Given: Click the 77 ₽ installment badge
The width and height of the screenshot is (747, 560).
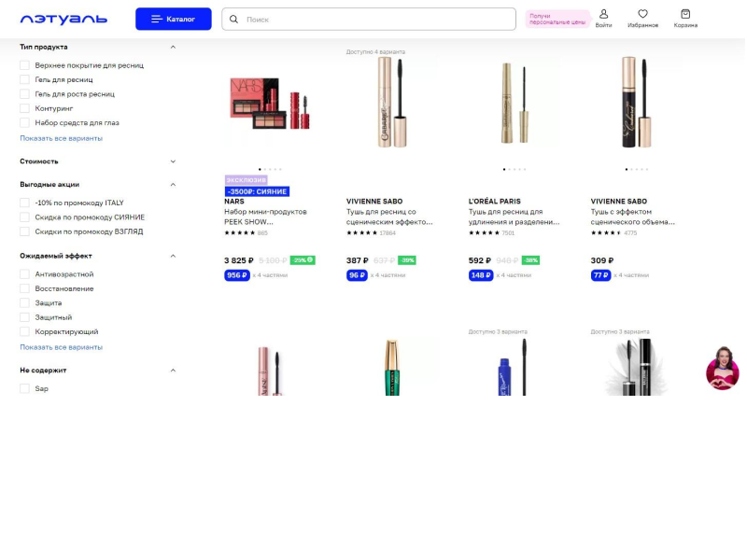Looking at the screenshot, I should click(600, 275).
